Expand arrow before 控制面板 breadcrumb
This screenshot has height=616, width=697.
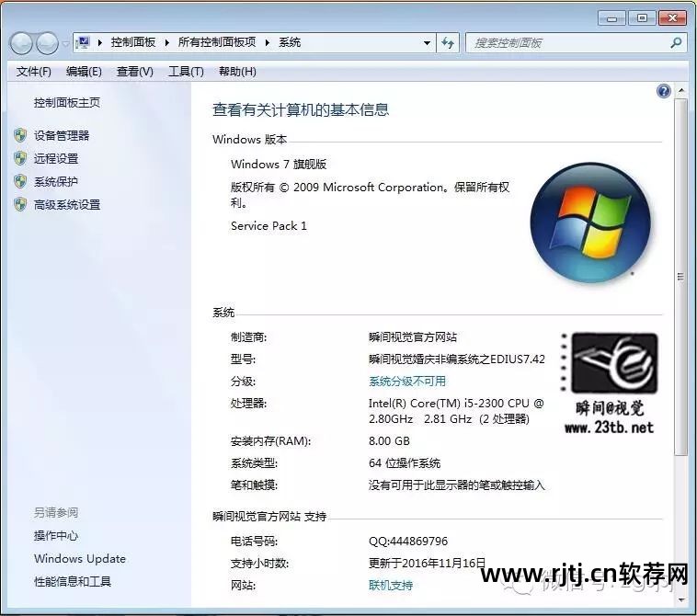[x=100, y=42]
